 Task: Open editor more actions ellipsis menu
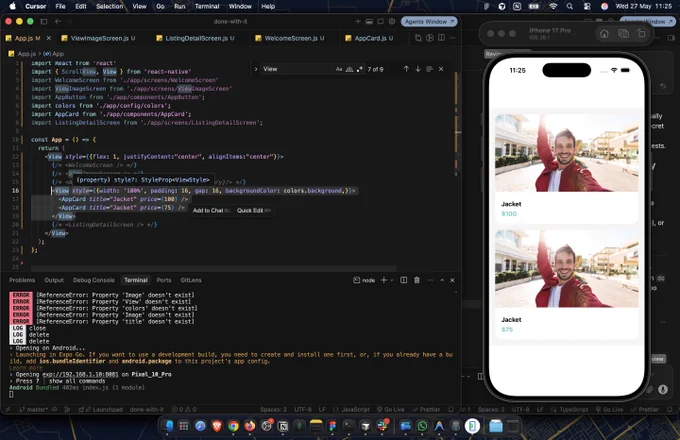452,38
